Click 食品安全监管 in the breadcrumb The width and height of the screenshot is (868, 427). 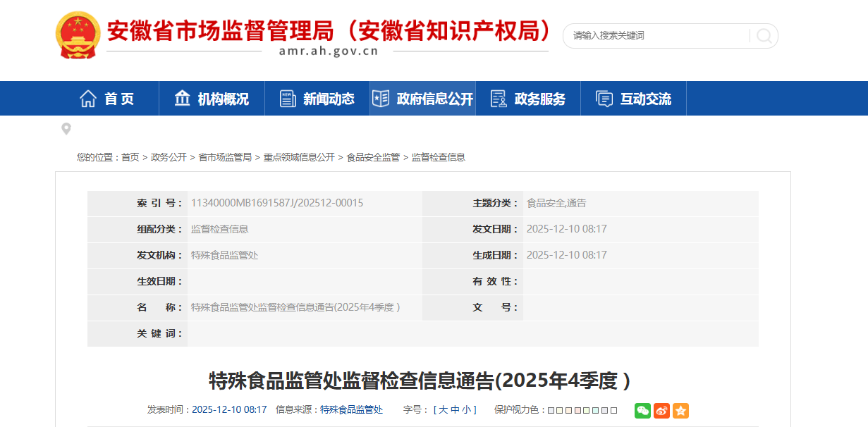[373, 157]
